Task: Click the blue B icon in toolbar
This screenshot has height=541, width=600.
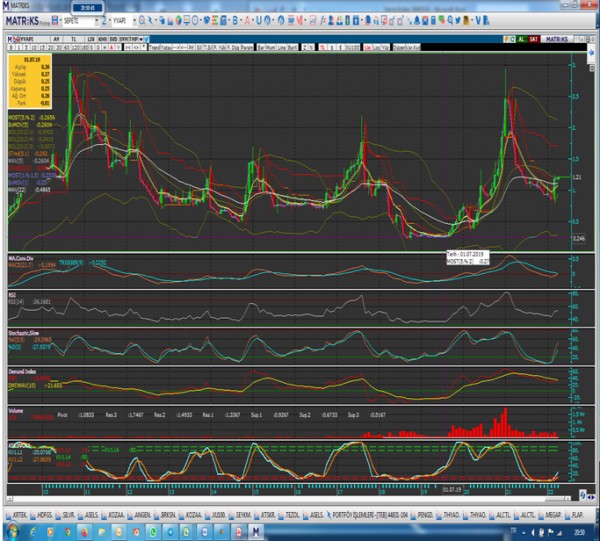Action: tap(235, 20)
